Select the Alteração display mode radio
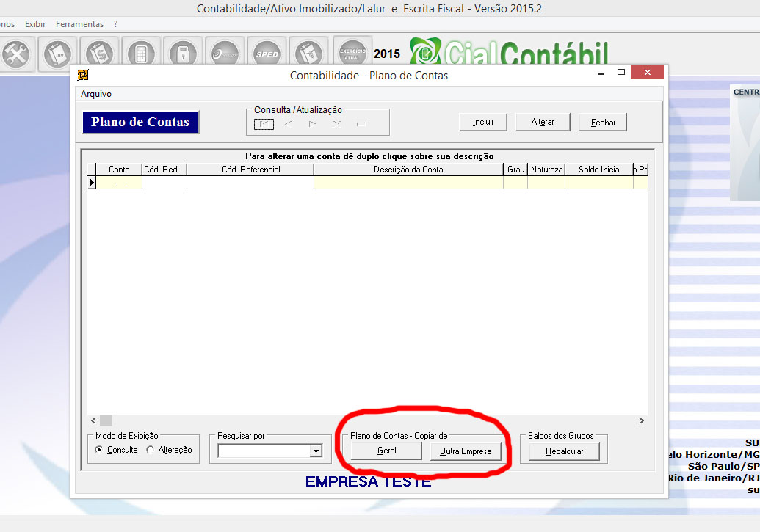This screenshot has width=760, height=532. coord(151,450)
